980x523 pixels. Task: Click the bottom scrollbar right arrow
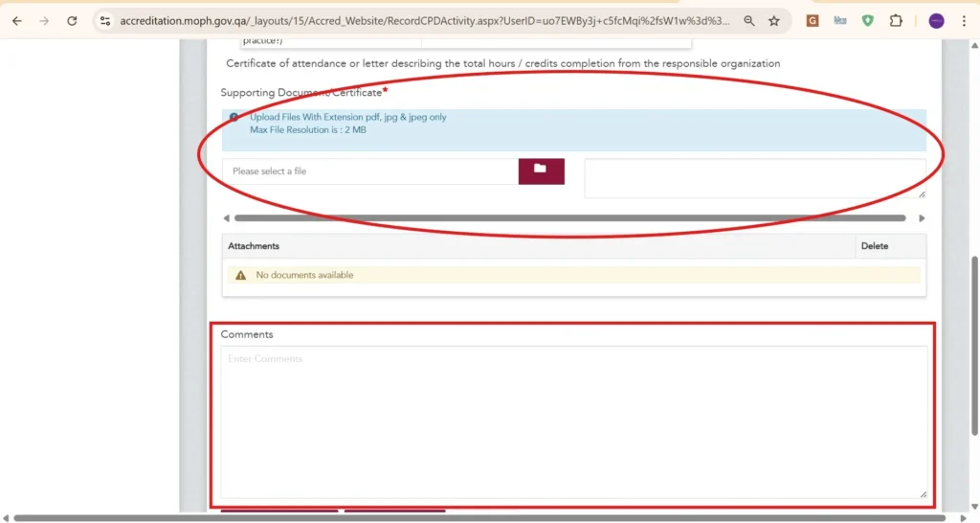click(x=963, y=518)
